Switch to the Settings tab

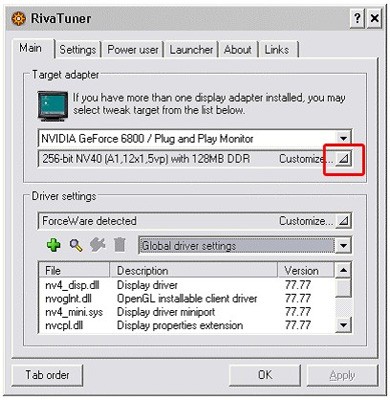coord(78,50)
